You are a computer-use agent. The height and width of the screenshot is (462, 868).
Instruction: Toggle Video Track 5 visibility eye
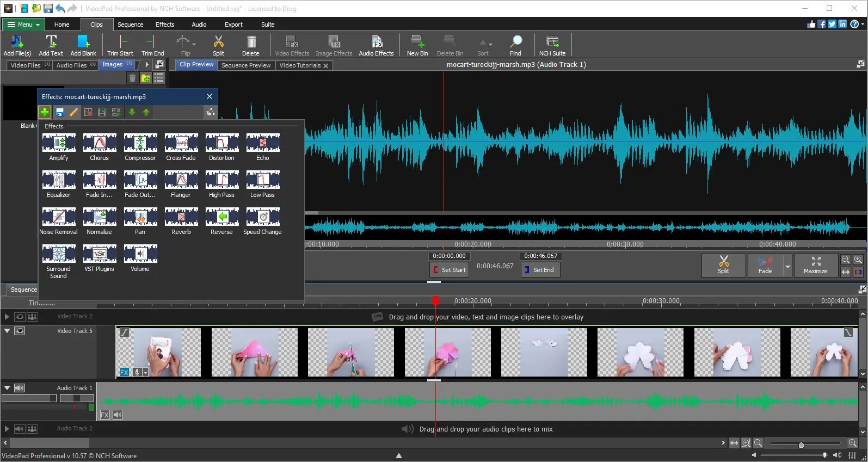click(x=20, y=331)
